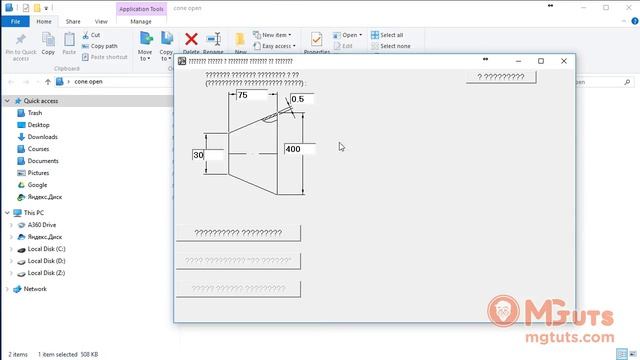Click Copy path in the ribbon

(100, 46)
